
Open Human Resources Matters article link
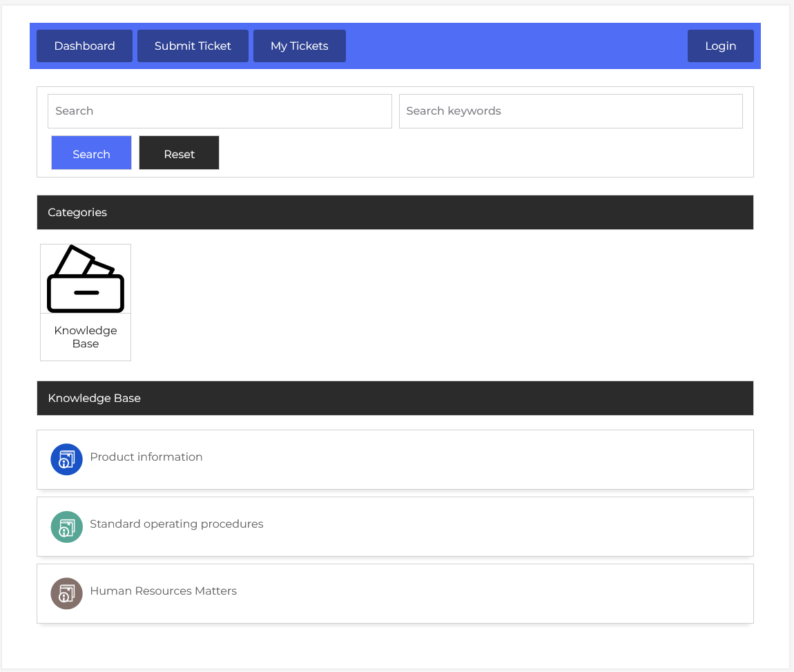tap(164, 591)
